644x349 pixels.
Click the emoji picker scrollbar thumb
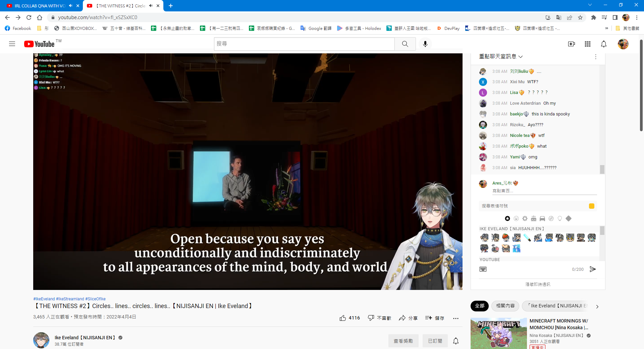602,230
